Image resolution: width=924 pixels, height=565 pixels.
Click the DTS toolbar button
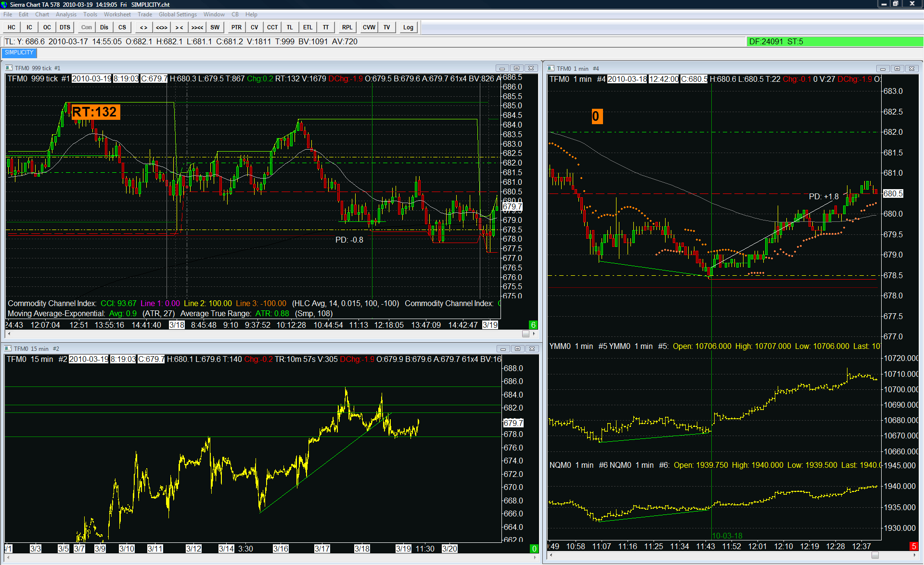coord(65,27)
